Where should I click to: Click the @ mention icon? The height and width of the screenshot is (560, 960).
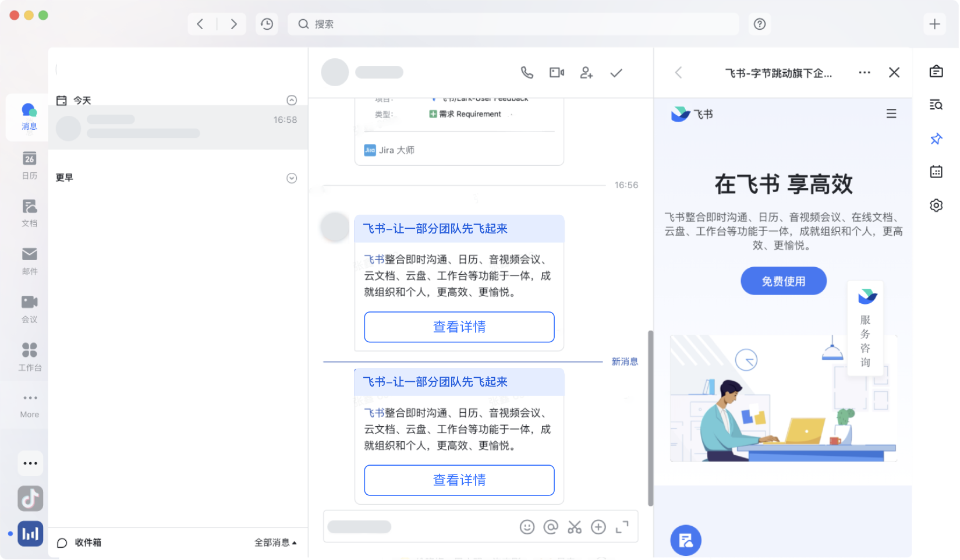551,527
